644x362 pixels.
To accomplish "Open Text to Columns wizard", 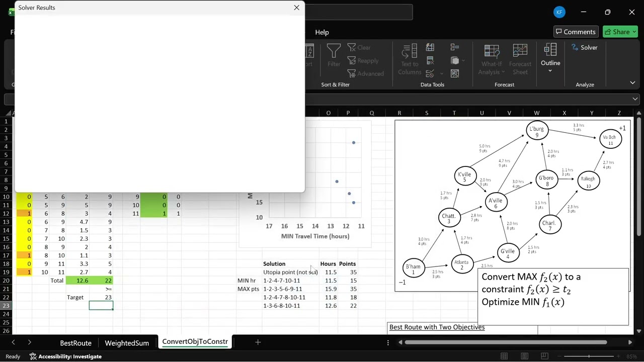I will [x=410, y=59].
